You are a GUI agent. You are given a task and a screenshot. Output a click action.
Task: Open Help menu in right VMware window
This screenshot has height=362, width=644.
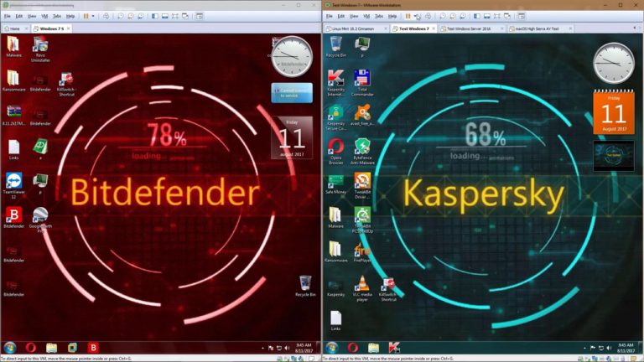pyautogui.click(x=392, y=16)
